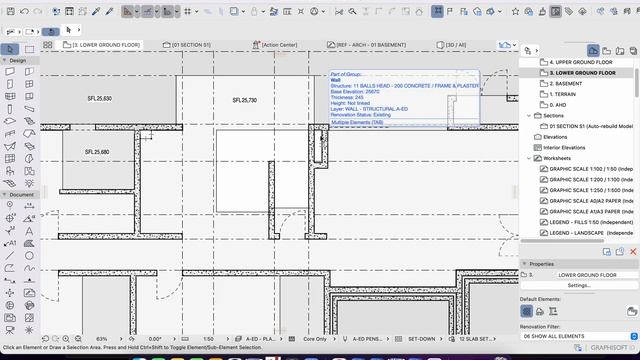Collapse the Worksheets tree node
This screenshot has width=640, height=360.
point(529,158)
